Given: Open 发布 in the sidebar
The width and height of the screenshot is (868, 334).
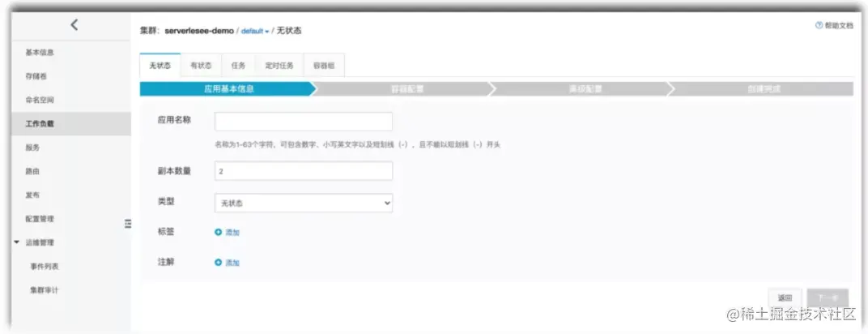Looking at the screenshot, I should (32, 195).
